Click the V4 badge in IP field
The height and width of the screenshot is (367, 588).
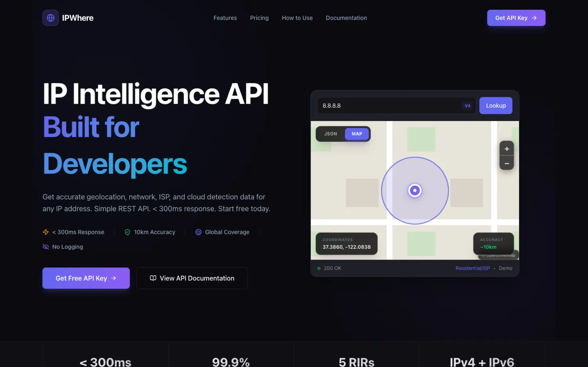click(x=468, y=106)
